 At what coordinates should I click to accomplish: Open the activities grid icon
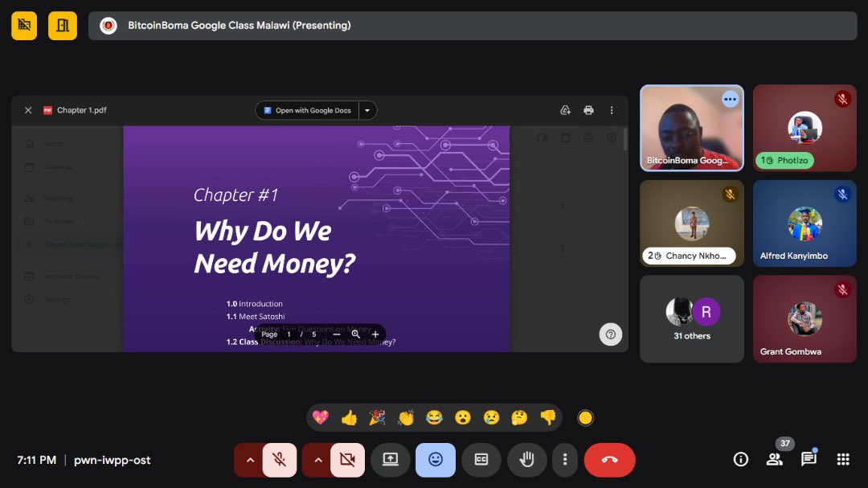click(843, 459)
